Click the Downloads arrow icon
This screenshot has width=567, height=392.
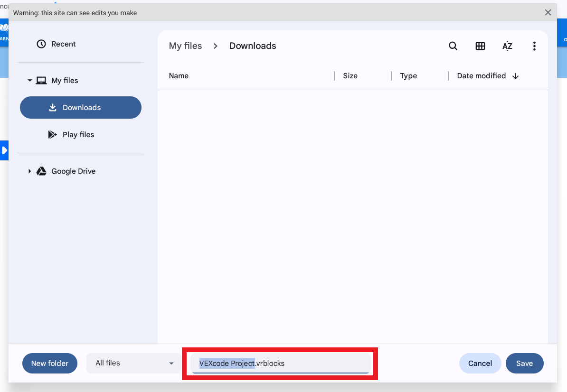(x=52, y=107)
